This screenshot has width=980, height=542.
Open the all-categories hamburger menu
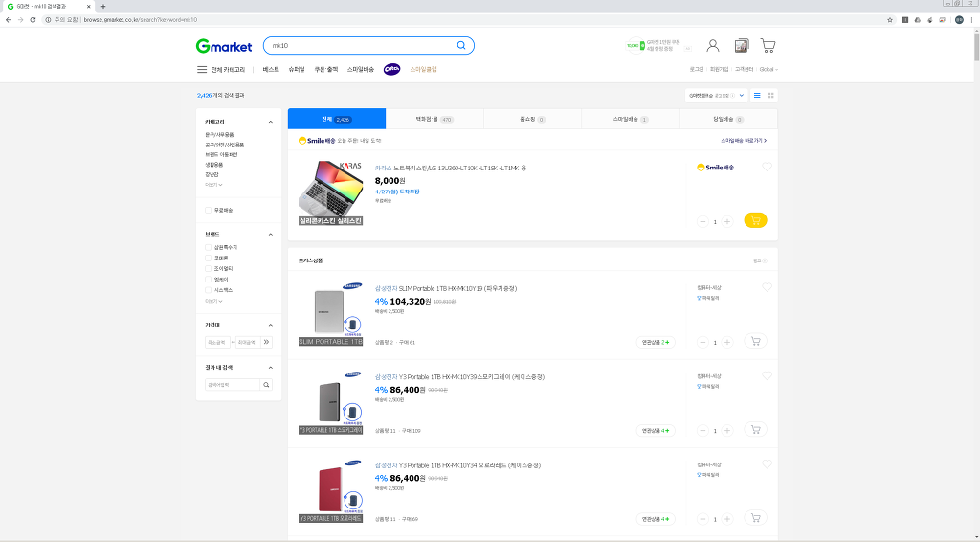click(202, 69)
